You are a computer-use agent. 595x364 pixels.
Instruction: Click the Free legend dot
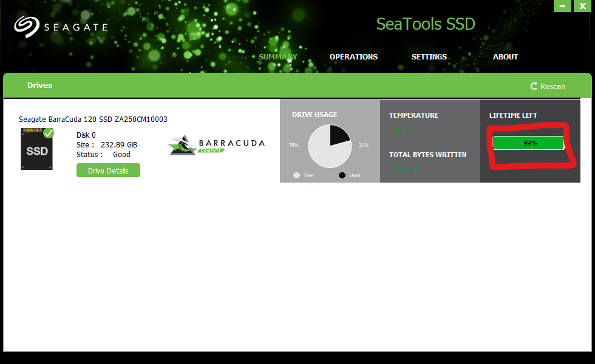[296, 175]
